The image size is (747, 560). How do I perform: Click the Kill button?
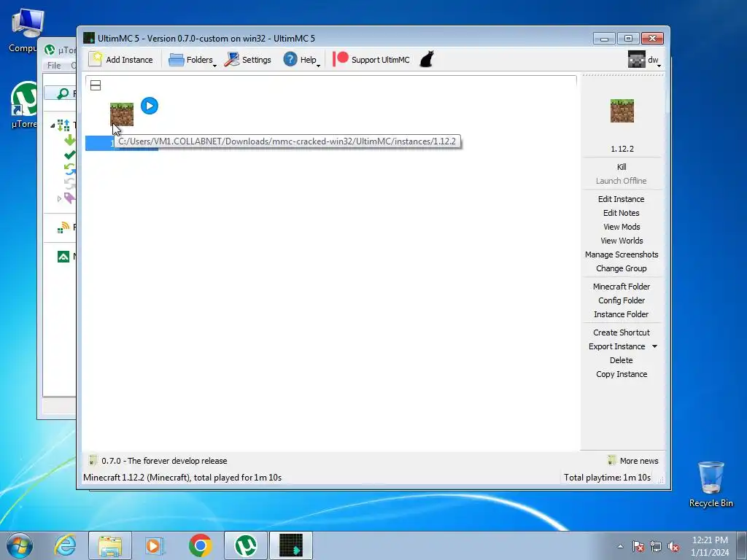622,167
